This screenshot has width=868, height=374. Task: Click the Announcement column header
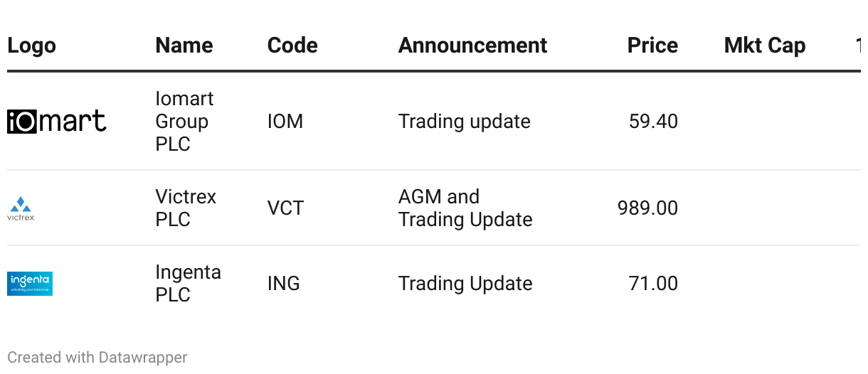pos(472,46)
